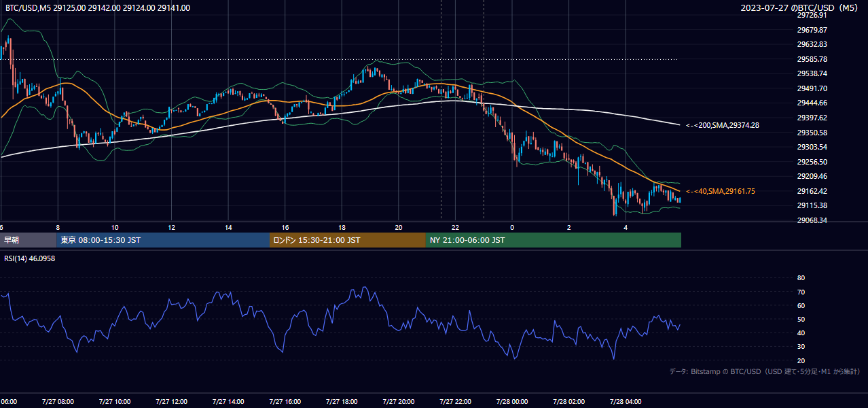Click RSI axis level 80

[801, 278]
